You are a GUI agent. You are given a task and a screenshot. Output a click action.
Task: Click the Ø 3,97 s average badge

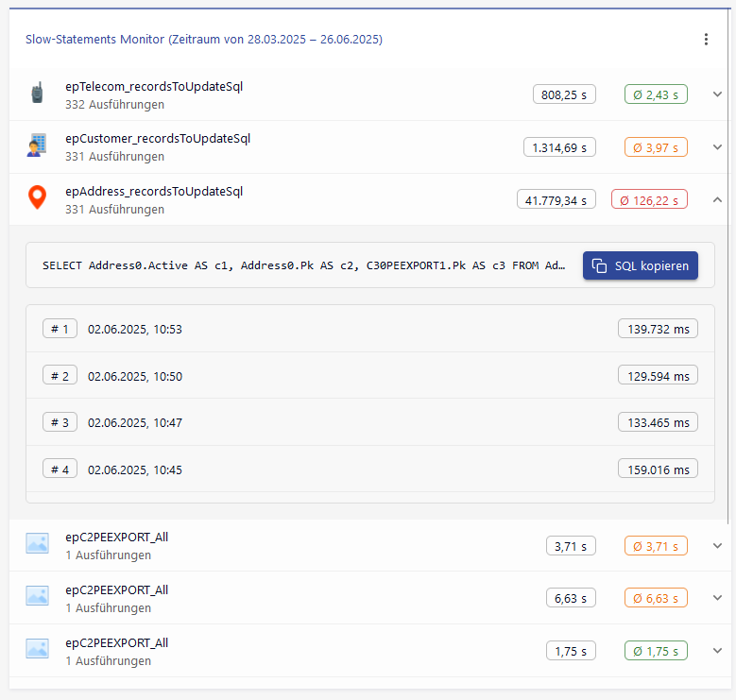(656, 147)
